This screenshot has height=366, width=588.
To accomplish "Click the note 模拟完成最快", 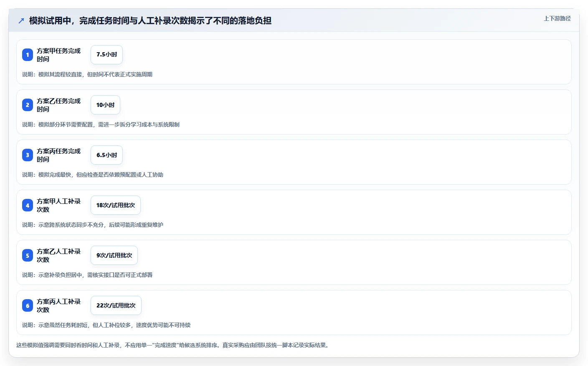I will [x=93, y=175].
